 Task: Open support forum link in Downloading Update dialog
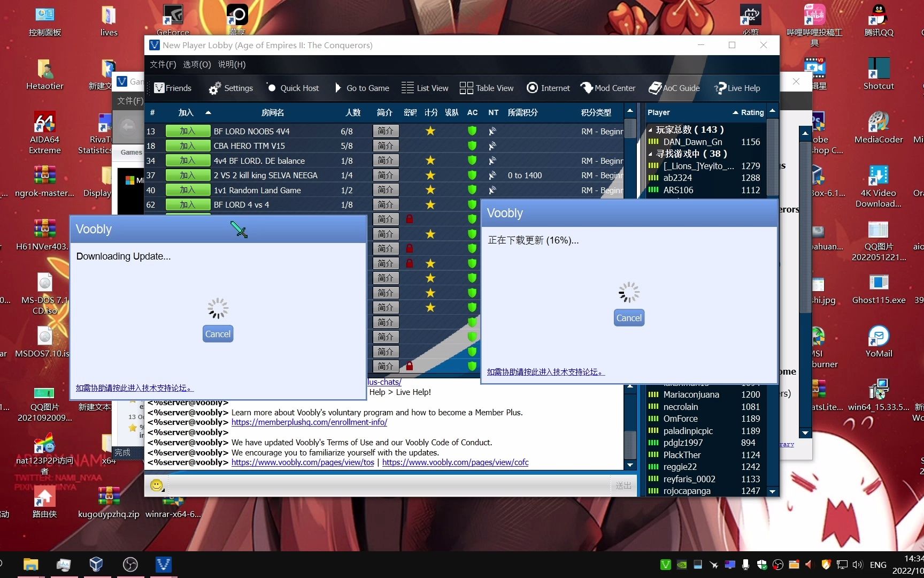134,388
